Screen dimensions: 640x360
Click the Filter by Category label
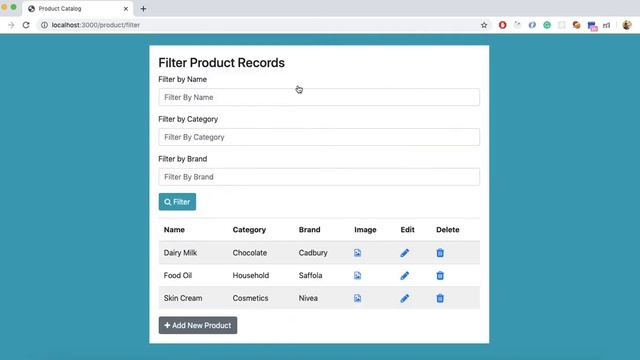[x=188, y=119]
